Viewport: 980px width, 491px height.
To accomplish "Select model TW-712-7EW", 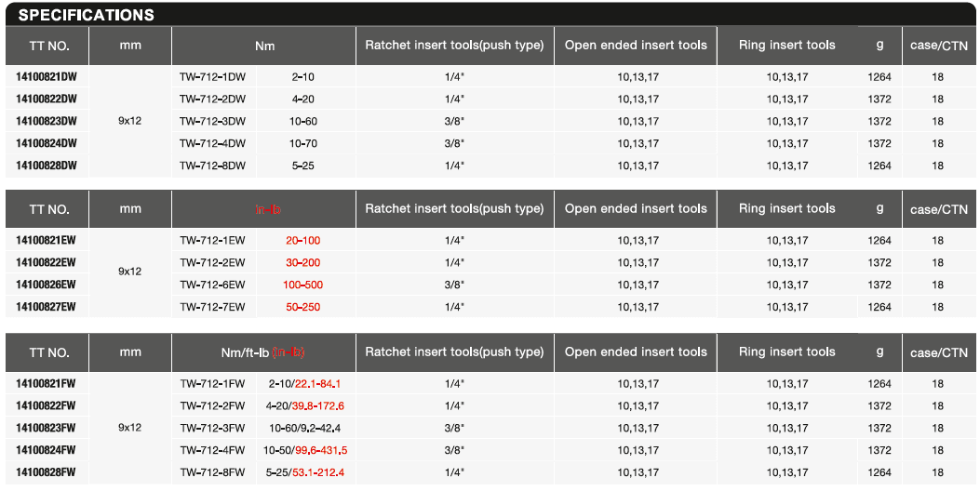I will pos(212,307).
